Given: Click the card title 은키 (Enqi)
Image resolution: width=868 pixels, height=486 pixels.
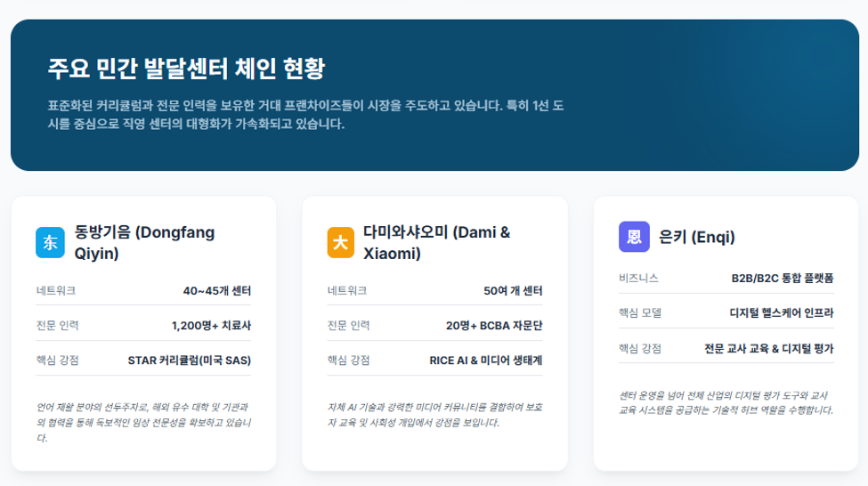Looking at the screenshot, I should [696, 237].
